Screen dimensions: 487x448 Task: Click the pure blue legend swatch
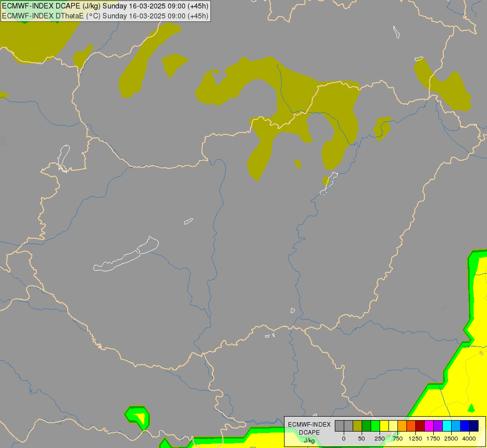465,426
